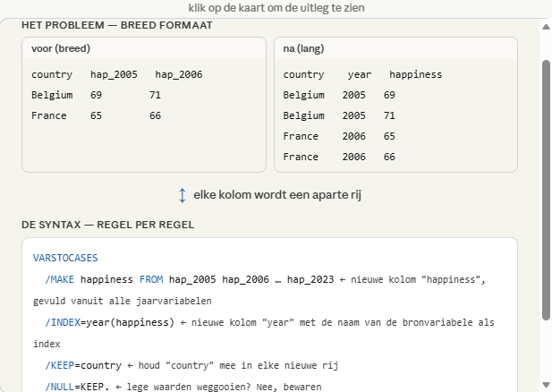Image resolution: width=552 pixels, height=392 pixels.
Task: Click 'hap_2023' in the MAKE line
Action: point(310,279)
